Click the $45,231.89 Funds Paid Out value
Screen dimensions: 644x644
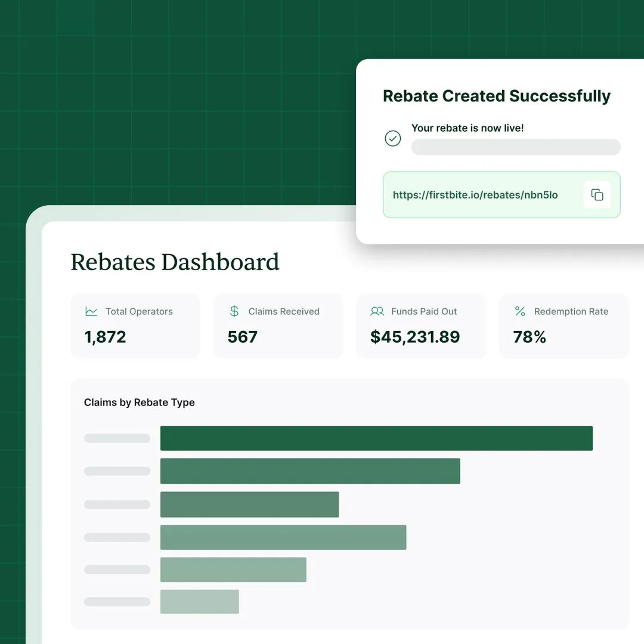click(415, 337)
